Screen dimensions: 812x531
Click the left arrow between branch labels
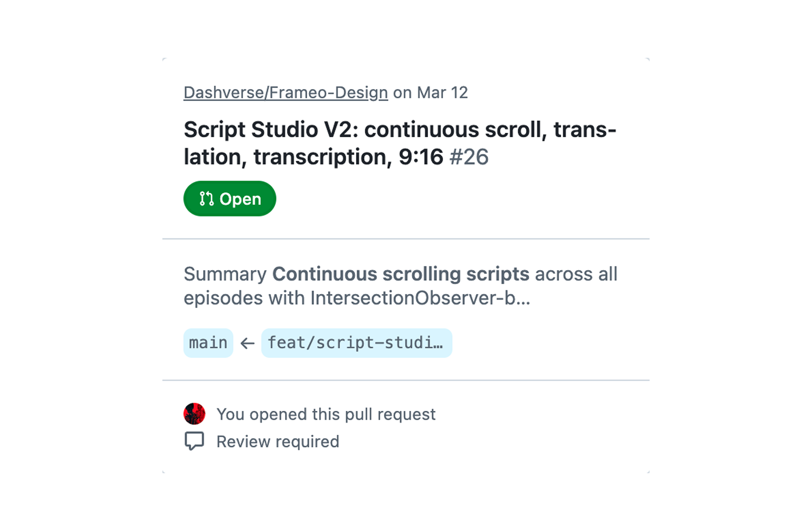pyautogui.click(x=247, y=344)
